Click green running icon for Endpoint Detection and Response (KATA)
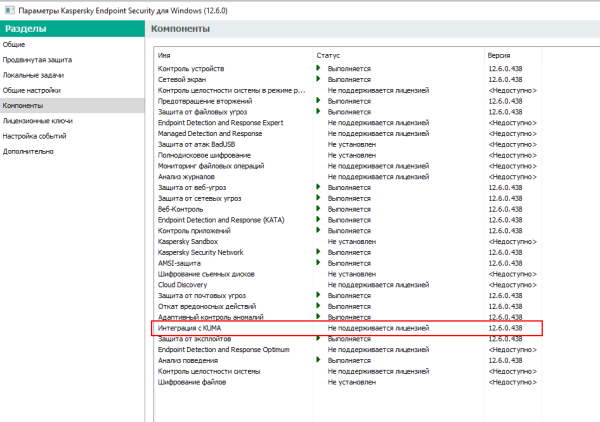This screenshot has height=422, width=600. click(318, 220)
